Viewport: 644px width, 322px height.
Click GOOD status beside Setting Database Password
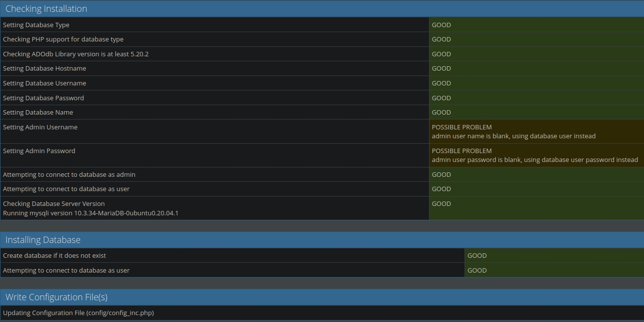coord(441,98)
